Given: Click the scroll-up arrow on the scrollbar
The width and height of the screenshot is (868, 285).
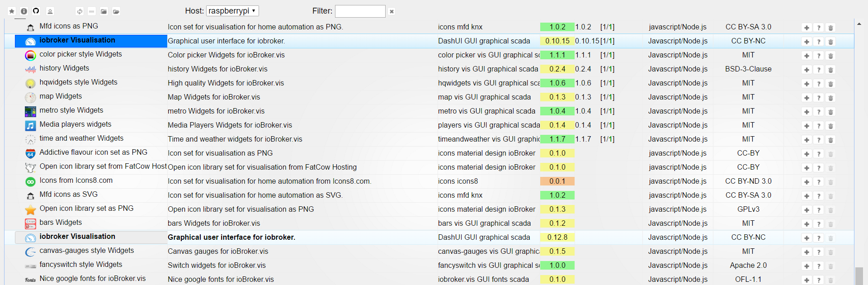Looking at the screenshot, I should pyautogui.click(x=859, y=24).
